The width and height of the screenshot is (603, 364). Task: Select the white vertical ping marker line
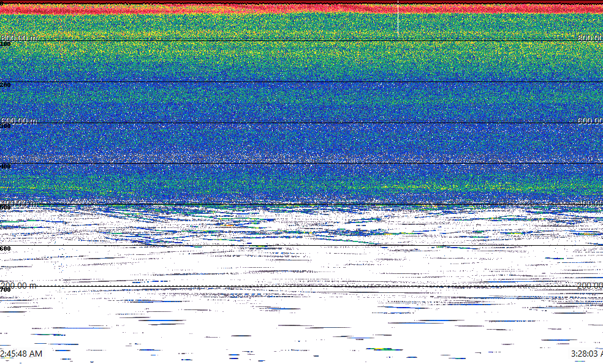pyautogui.click(x=398, y=19)
